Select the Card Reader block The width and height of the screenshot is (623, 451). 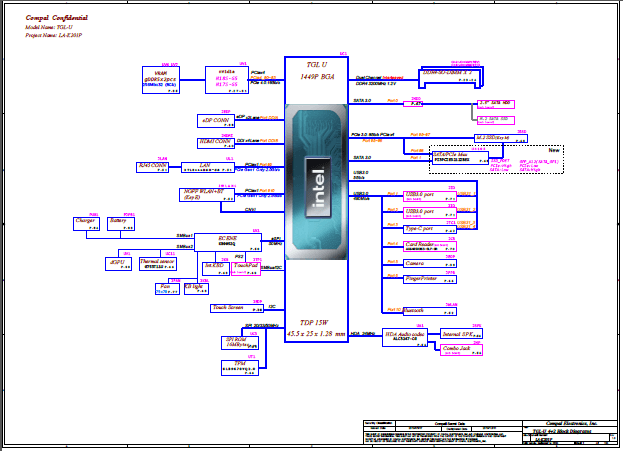coord(417,246)
